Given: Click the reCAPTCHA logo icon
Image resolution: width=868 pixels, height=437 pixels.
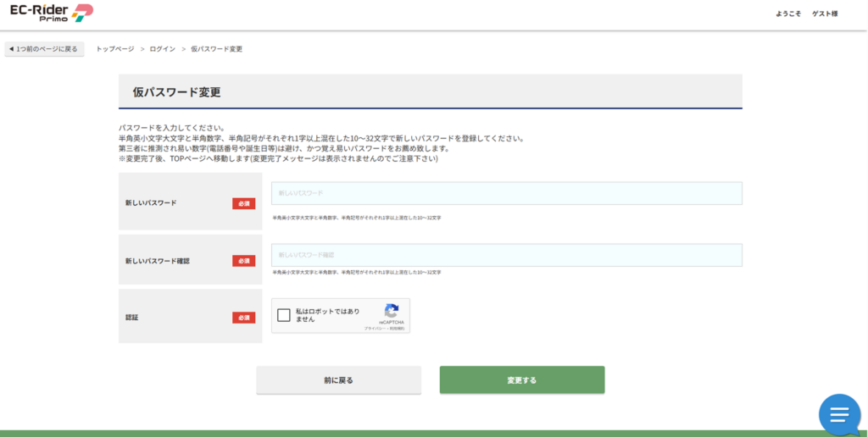Looking at the screenshot, I should 392,311.
